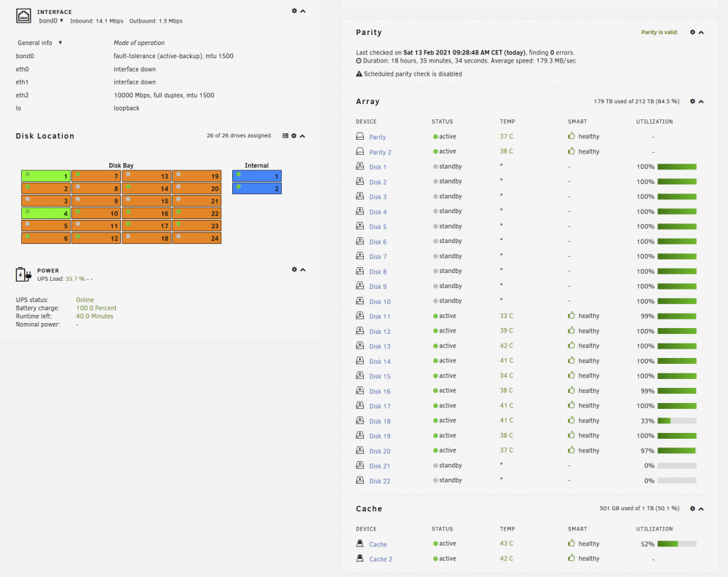Click Disk 12 SMART thumbs-up icon
The width and height of the screenshot is (728, 577).
[571, 330]
